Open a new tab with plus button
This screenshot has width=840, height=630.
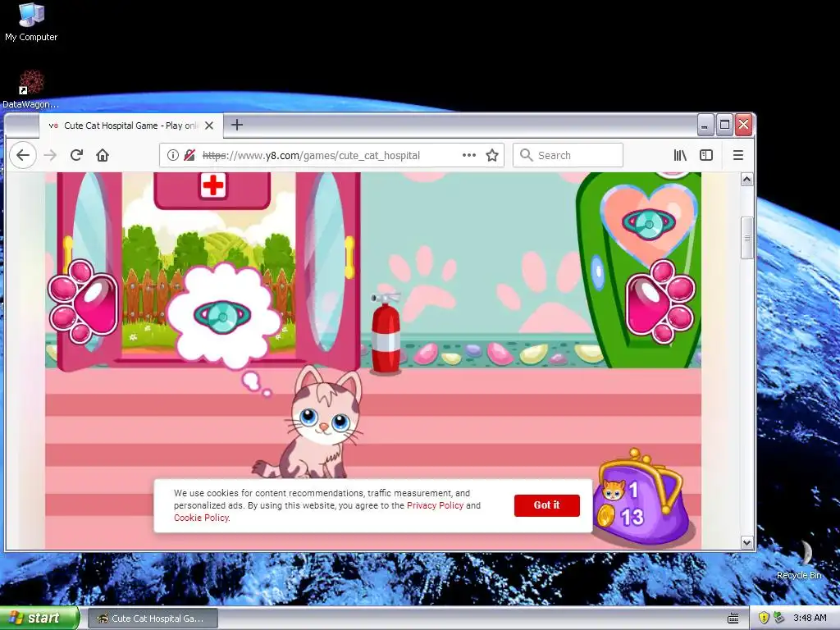pos(237,125)
